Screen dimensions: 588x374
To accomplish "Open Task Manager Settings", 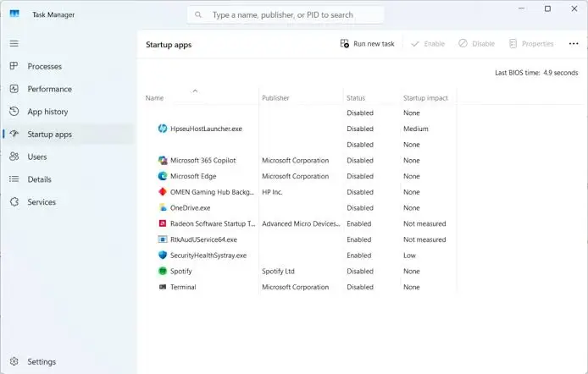I will (69, 361).
